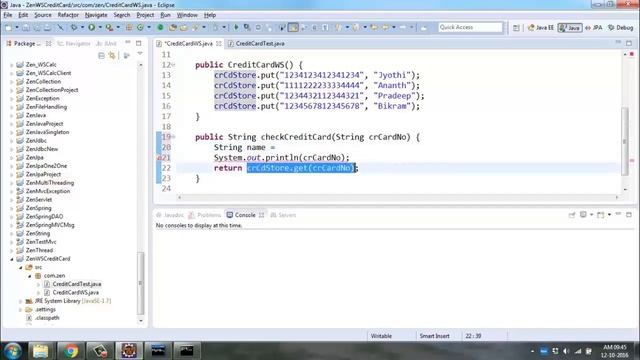Screen dimensions: 640x360
Task: Switch to the Debug perspective
Action: pos(620,28)
